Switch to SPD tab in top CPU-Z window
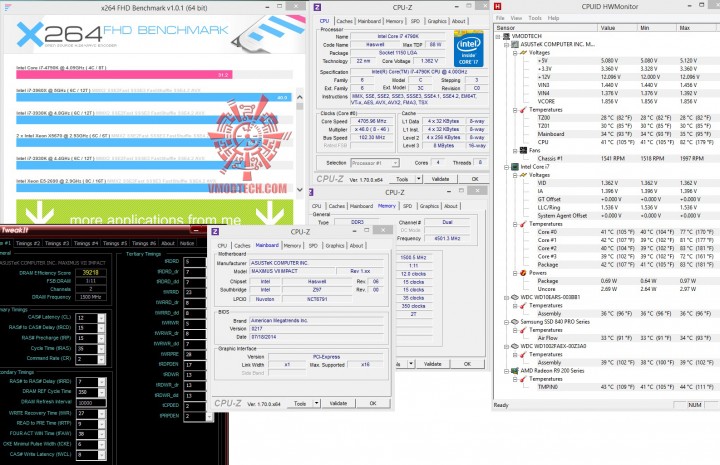The width and height of the screenshot is (720, 465). (415, 21)
